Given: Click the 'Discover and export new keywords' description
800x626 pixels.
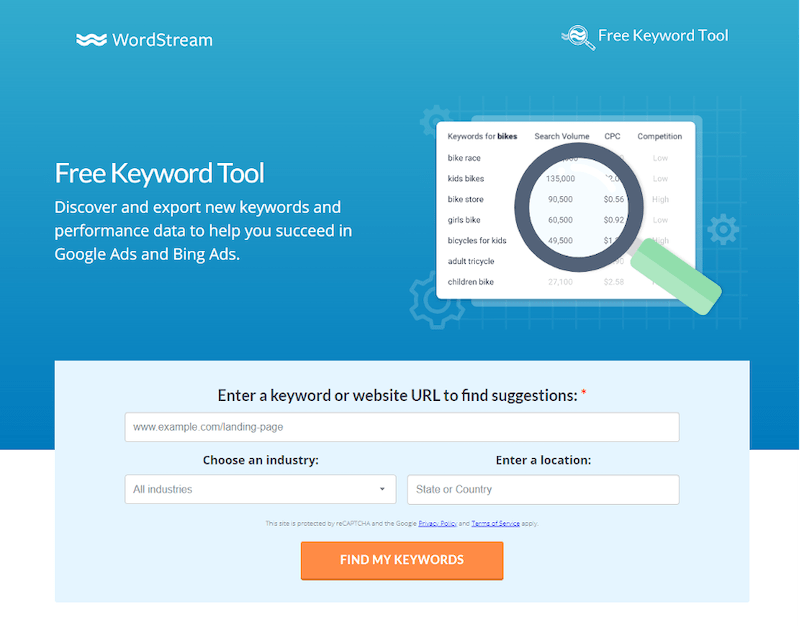Looking at the screenshot, I should coord(203,231).
